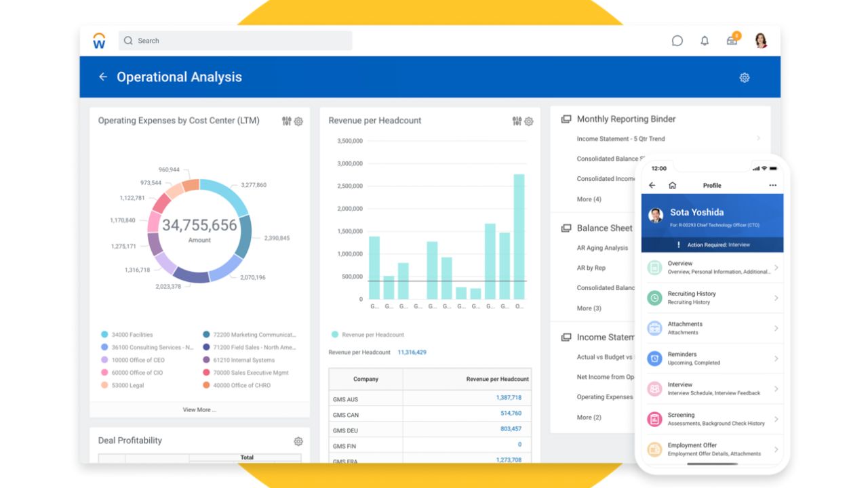Viewport: 868px width, 488px height.
Task: Expand the mobile Employment Offer chevron
Action: pos(776,449)
